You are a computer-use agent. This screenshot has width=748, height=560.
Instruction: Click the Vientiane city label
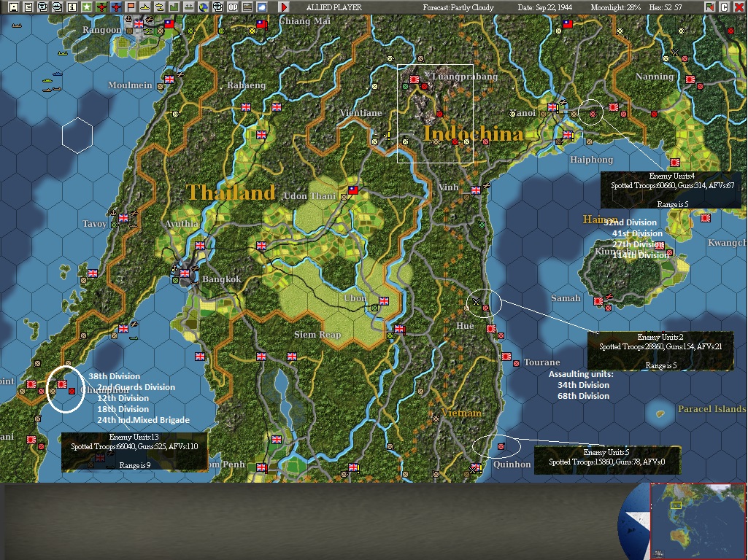pos(360,113)
